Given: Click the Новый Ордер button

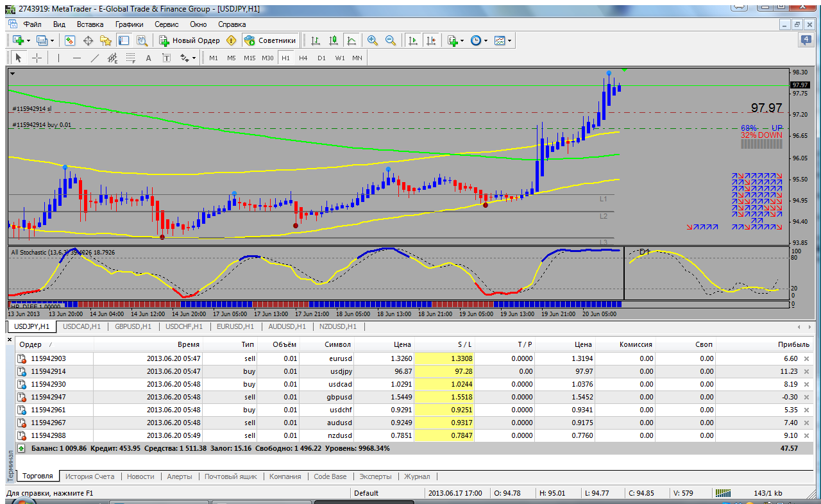Looking at the screenshot, I should click(x=190, y=40).
